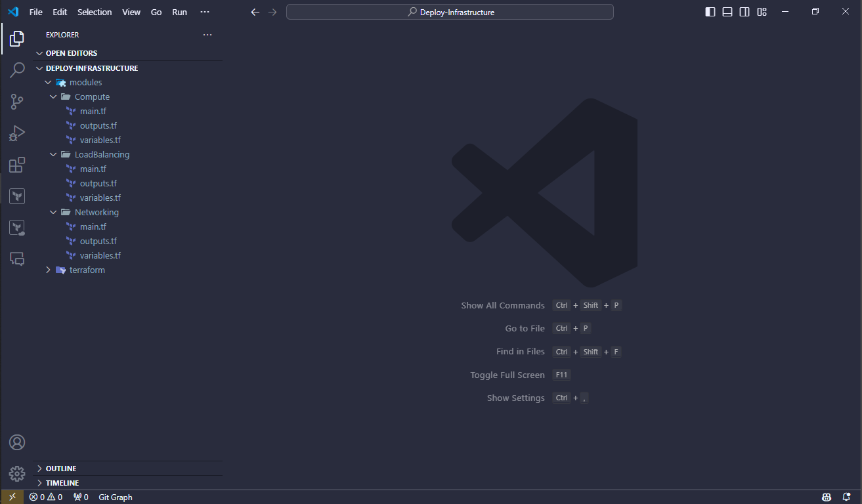Open the Extensions view
862x504 pixels.
[17, 165]
